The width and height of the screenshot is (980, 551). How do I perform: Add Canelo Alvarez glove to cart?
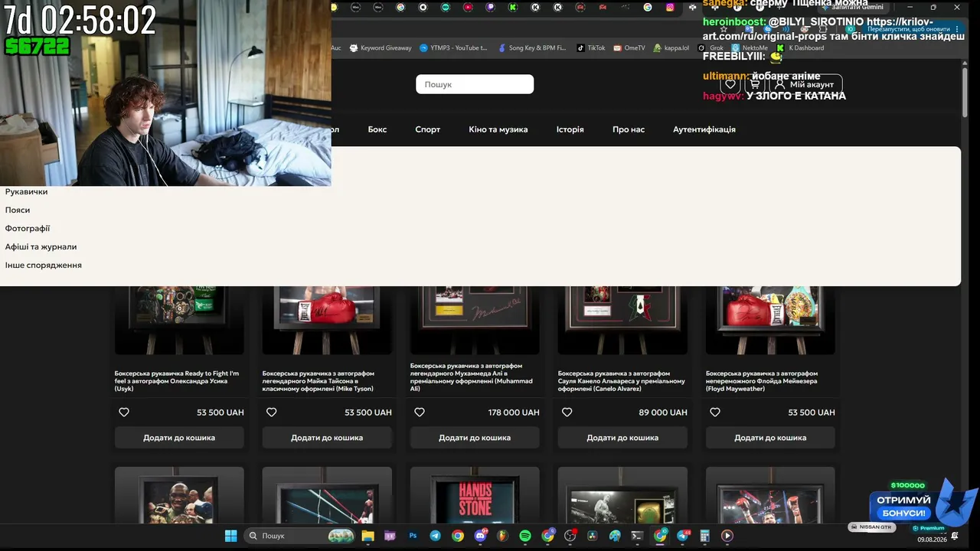point(622,438)
